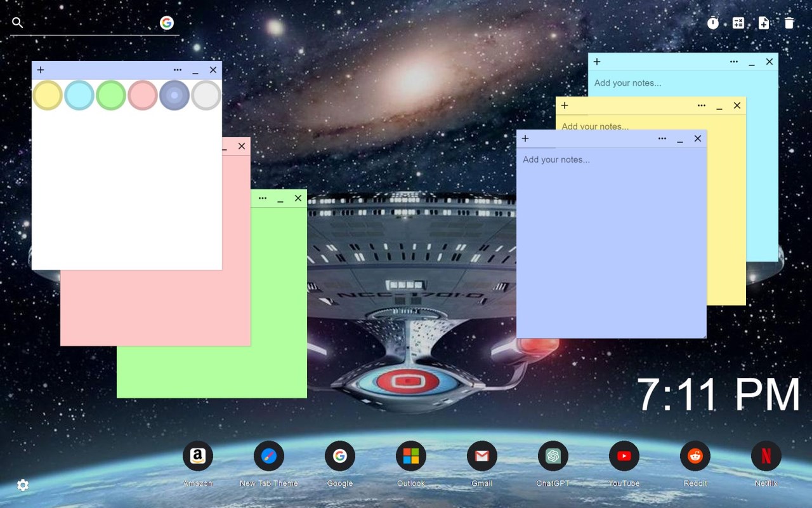
Task: Add a note from the yellow note's plus
Action: point(565,105)
